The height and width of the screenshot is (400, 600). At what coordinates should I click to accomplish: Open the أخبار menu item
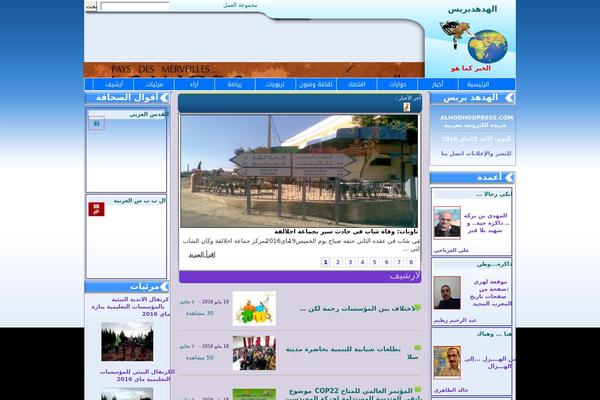coord(438,84)
